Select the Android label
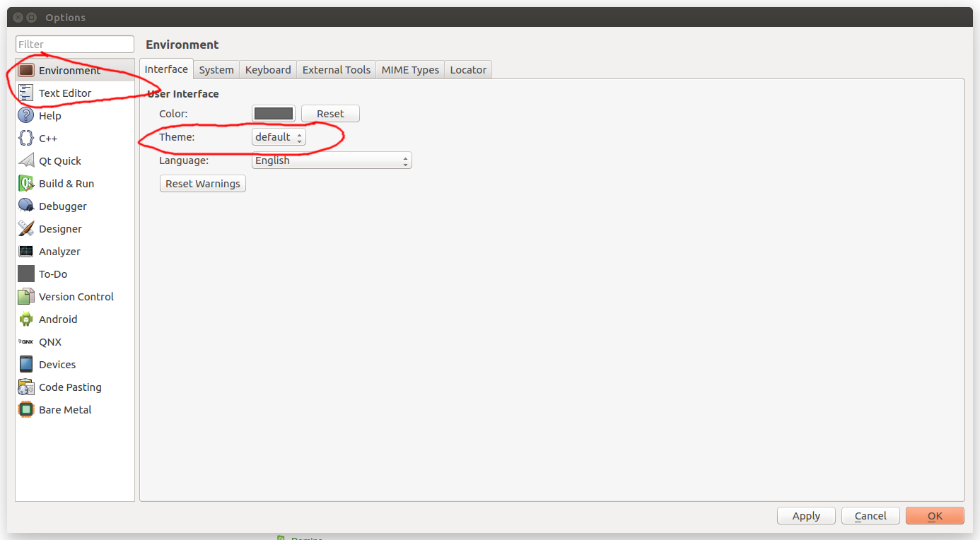 58,319
